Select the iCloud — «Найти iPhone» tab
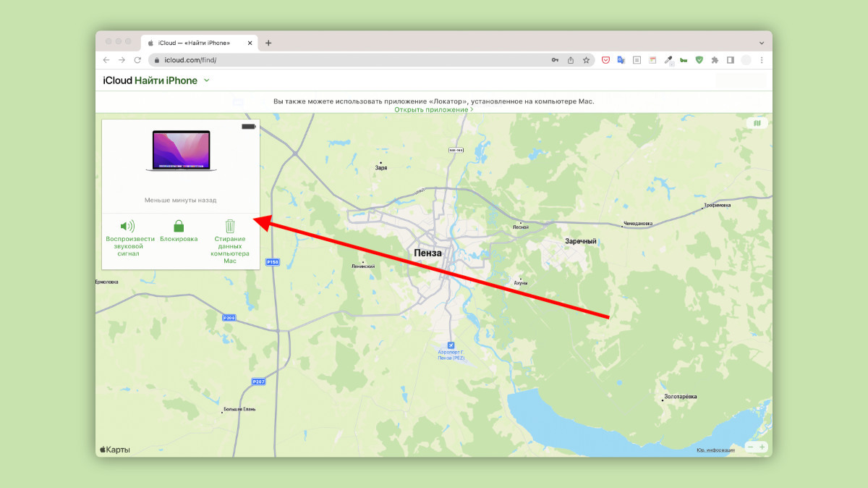This screenshot has height=488, width=868. (x=200, y=43)
